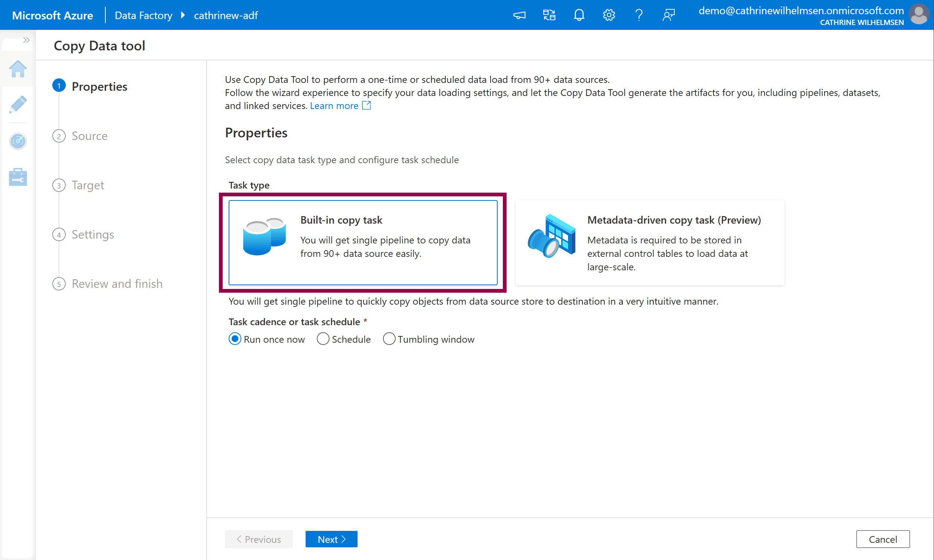934x560 pixels.
Task: Click Data Factory breadcrumb arrow
Action: 183,15
